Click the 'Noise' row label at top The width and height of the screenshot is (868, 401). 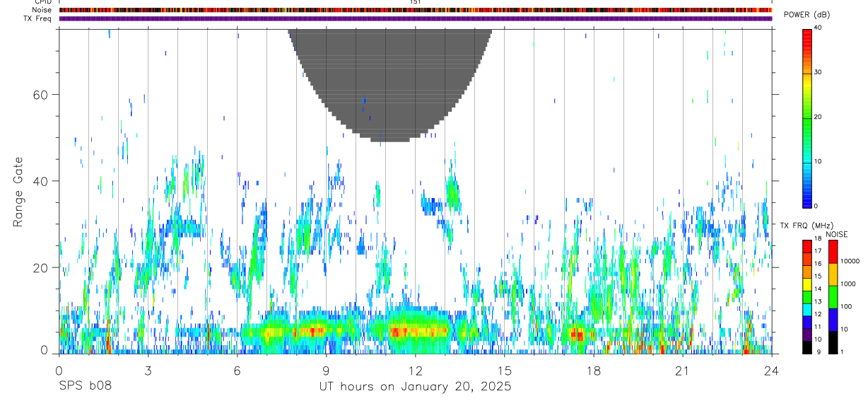42,10
